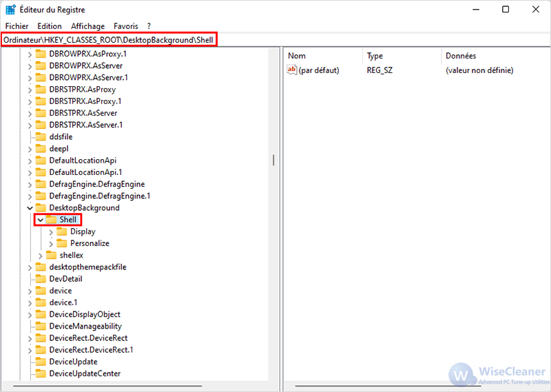This screenshot has height=392, width=551.
Task: Select the DesktopBackground folder icon
Action: [41, 208]
